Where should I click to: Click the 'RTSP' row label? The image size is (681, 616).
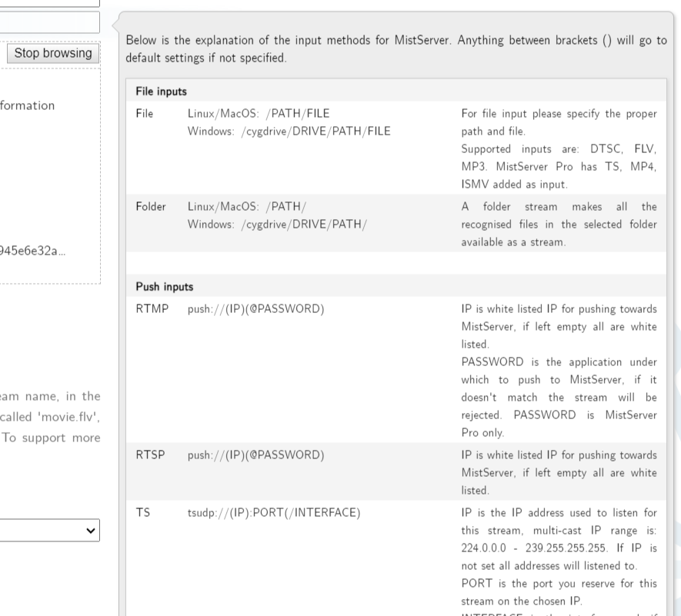point(150,455)
